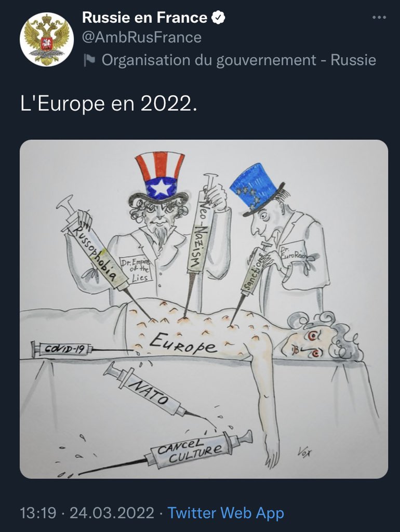
Task: Click the verified badge next to the name
Action: pyautogui.click(x=219, y=18)
